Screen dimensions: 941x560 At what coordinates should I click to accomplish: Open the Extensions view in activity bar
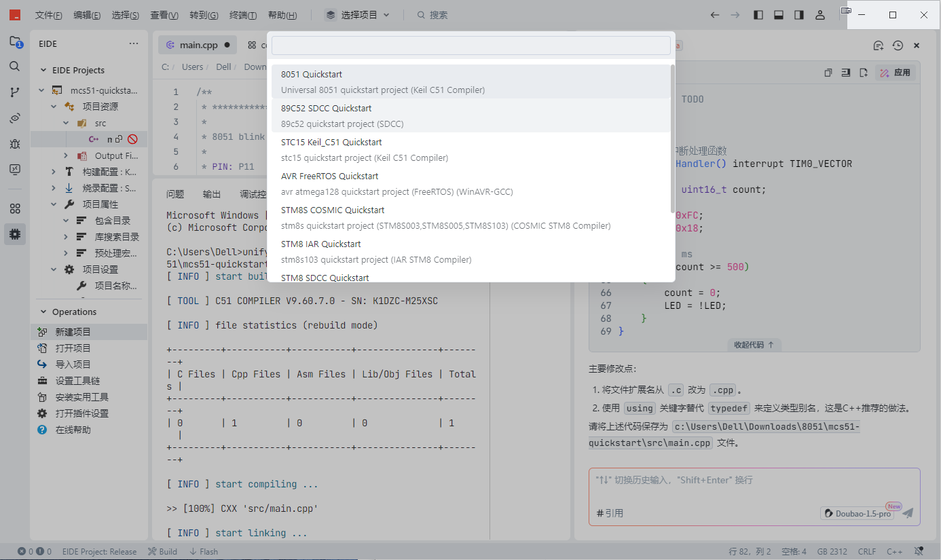pyautogui.click(x=15, y=208)
